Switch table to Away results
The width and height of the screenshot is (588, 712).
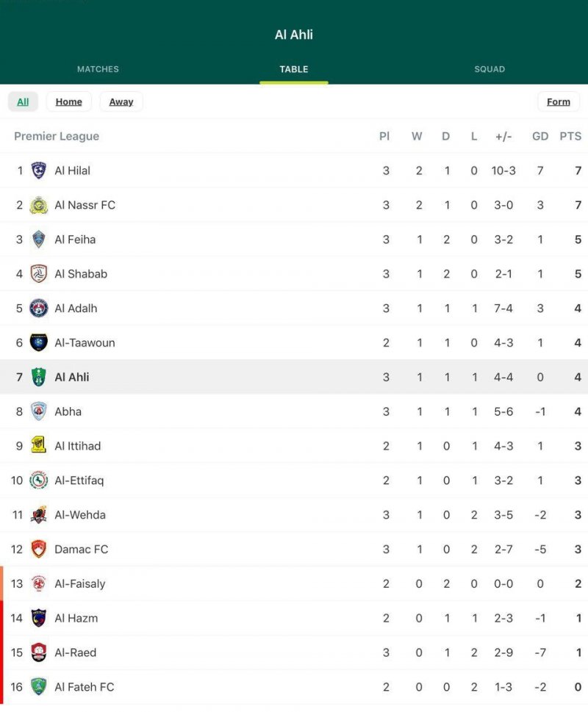pos(121,101)
